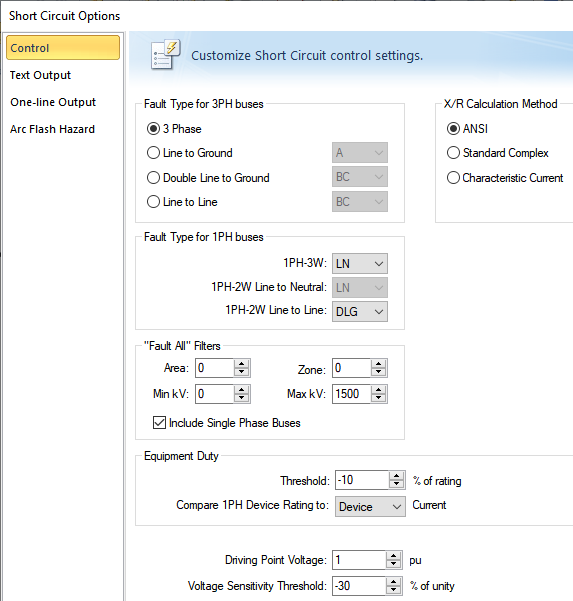Switch to the Text Output page
This screenshot has height=601, width=573.
point(40,75)
